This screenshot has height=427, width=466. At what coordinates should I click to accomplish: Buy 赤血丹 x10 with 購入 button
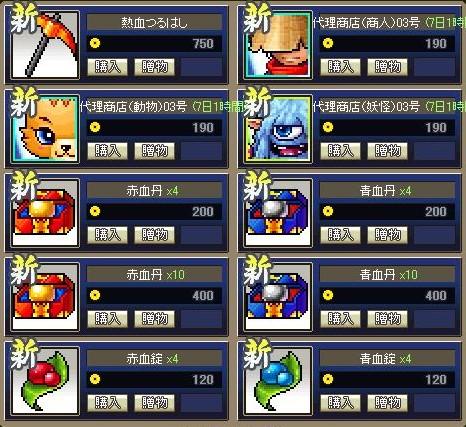coord(107,319)
